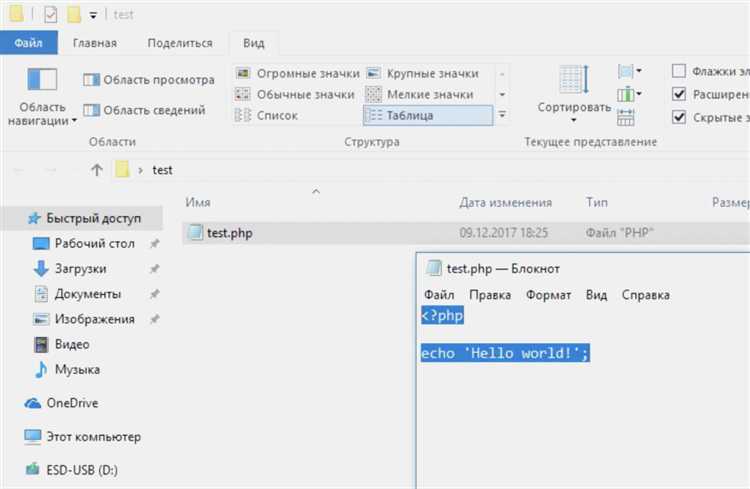The height and width of the screenshot is (489, 750).
Task: Unpin Загрузки pin icon
Action: pos(154,269)
